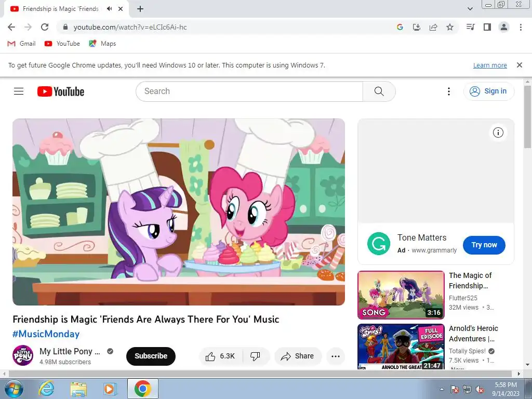Share the video
The height and width of the screenshot is (399, 532).
pyautogui.click(x=298, y=356)
